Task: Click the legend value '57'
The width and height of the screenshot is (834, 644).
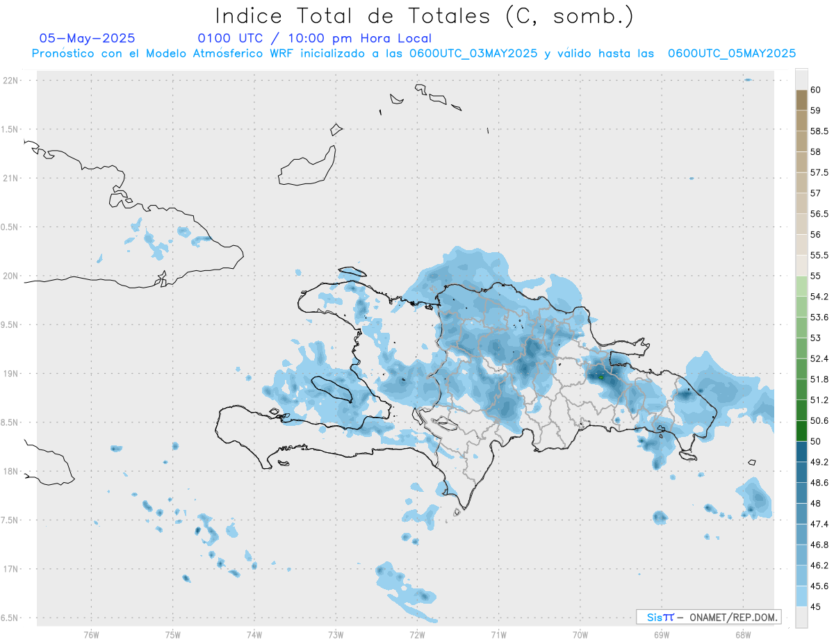Action: [815, 193]
